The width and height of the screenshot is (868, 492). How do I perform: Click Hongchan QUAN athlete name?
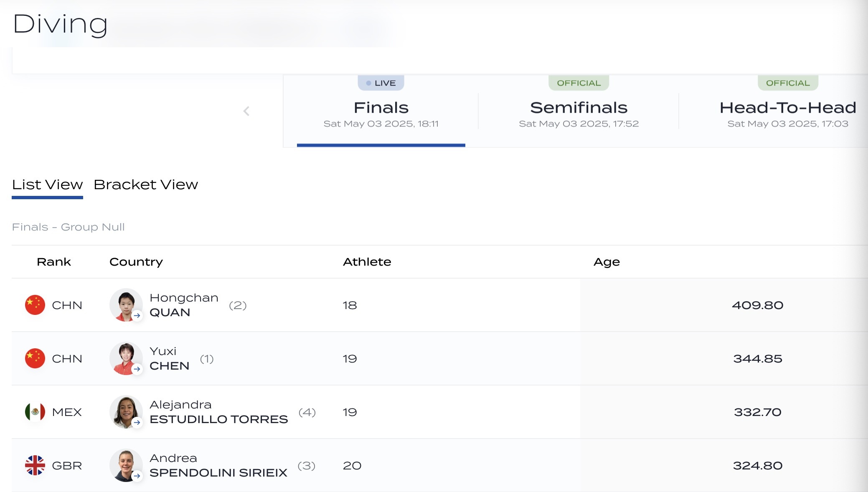coord(184,305)
